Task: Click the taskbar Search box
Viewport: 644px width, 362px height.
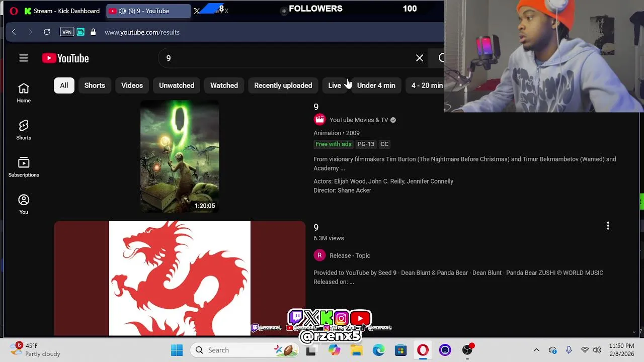Action: coord(245,350)
